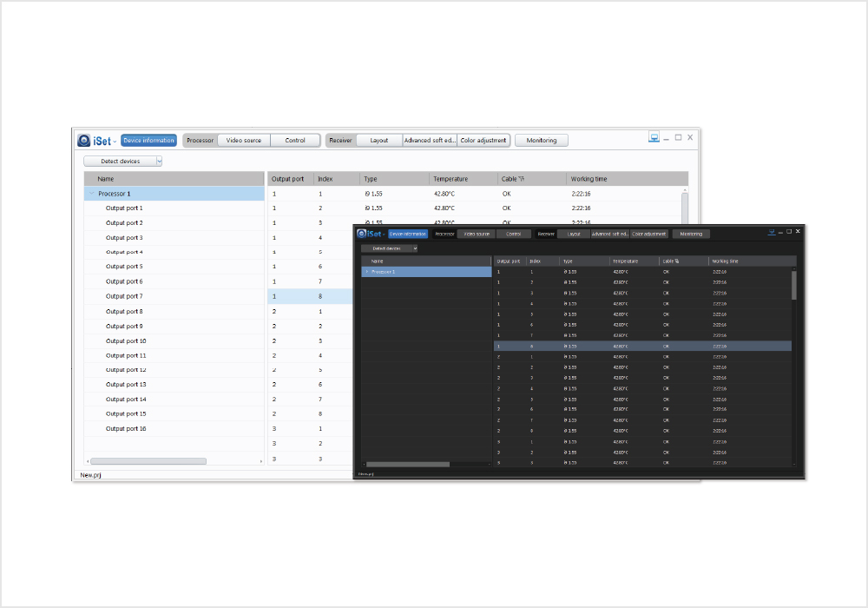Click Detect devices button in light window

(120, 162)
